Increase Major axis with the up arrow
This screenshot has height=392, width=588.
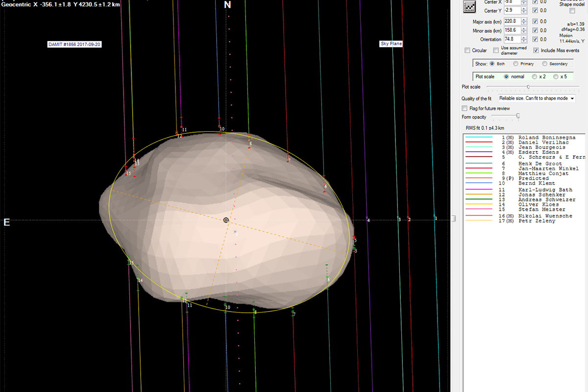pyautogui.click(x=524, y=20)
